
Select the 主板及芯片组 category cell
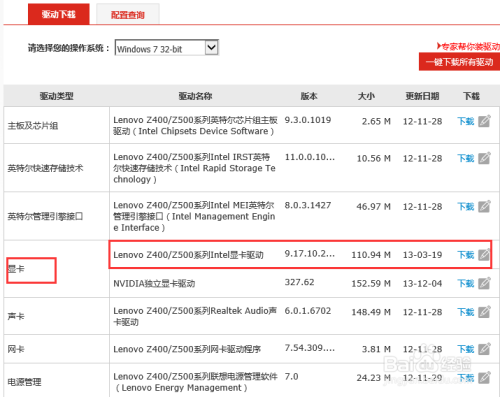pos(56,125)
